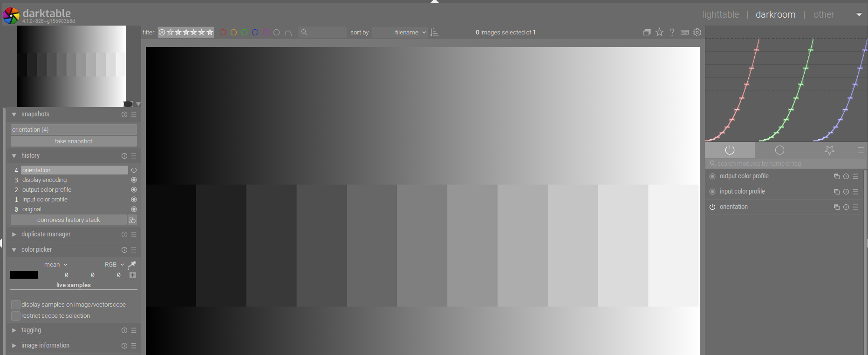Open the other views dropdown arrow
The height and width of the screenshot is (355, 868).
(859, 14)
